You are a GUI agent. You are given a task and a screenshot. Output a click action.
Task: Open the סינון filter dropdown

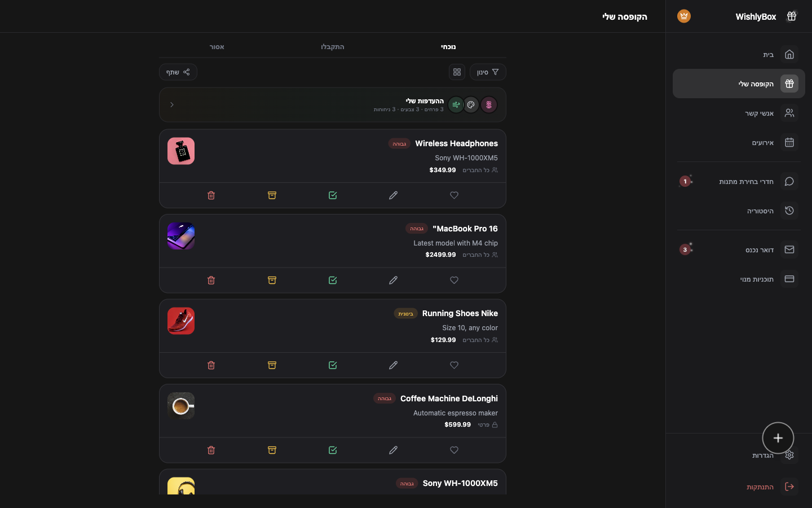point(488,72)
